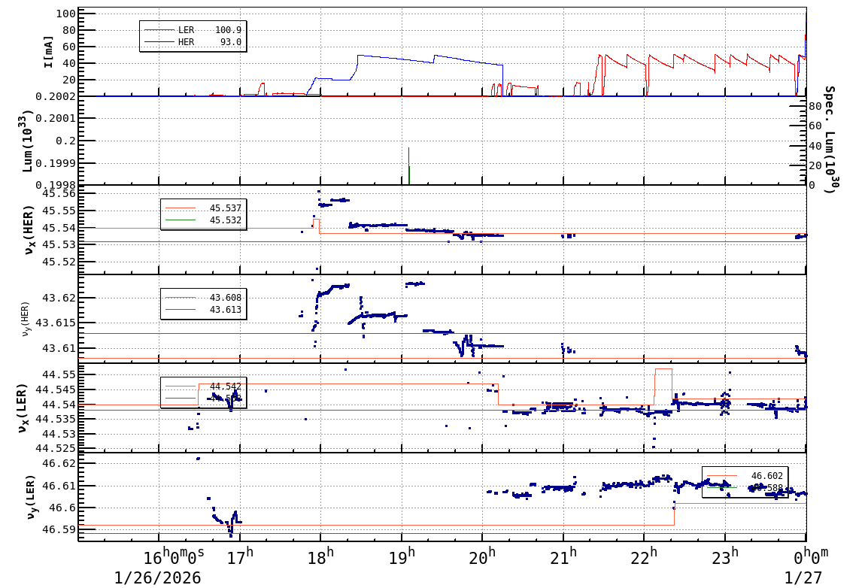Screen dimensions: 868x588
Task: Click the 46.62 tick label
Action: [x=59, y=463]
